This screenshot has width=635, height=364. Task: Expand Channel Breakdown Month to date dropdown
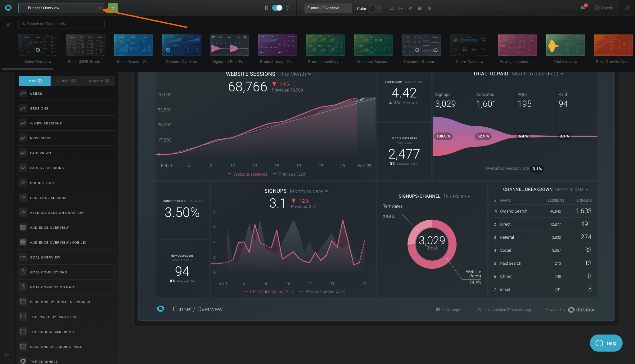point(571,189)
